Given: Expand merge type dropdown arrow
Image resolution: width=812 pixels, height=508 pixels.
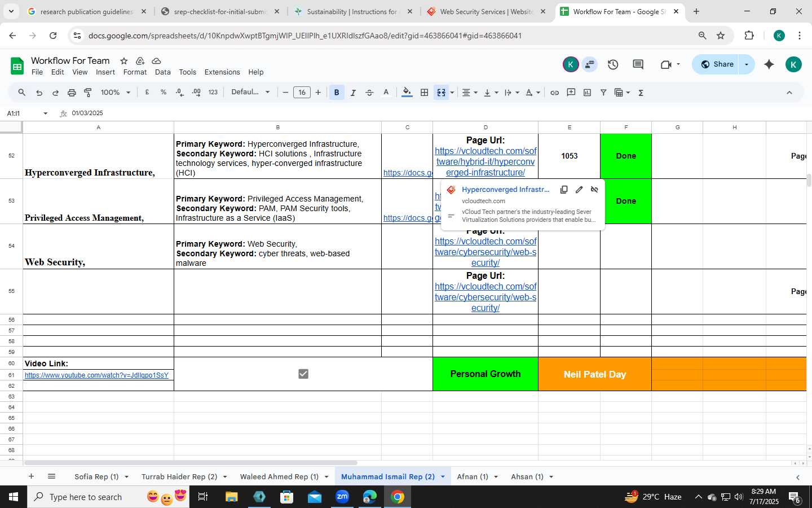Looking at the screenshot, I should (x=452, y=93).
